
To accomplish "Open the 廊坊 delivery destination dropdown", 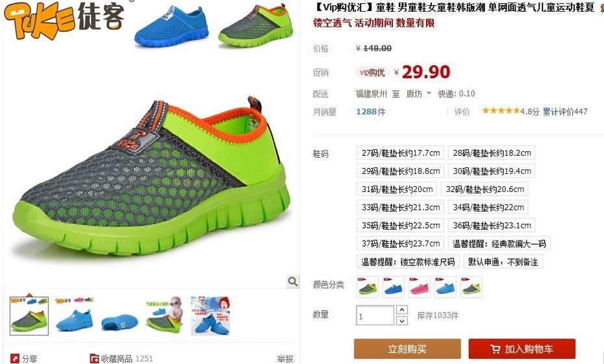I will [418, 93].
